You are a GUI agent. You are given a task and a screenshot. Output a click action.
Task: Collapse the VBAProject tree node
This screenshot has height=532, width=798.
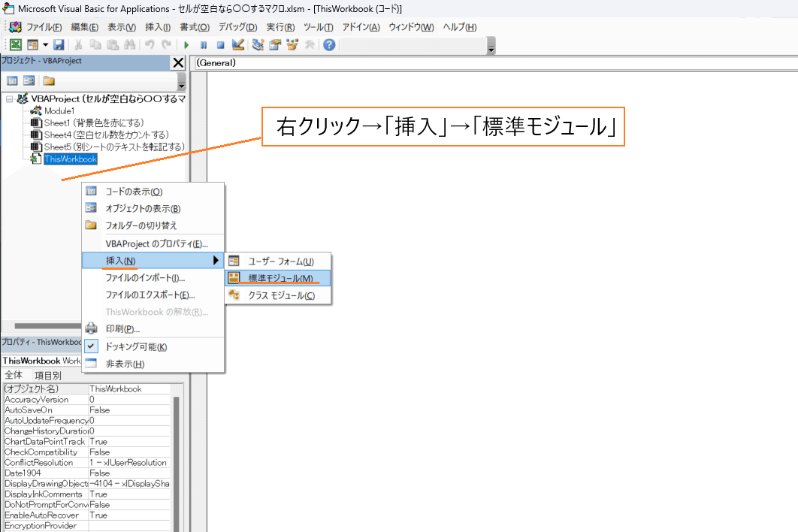tap(9, 98)
